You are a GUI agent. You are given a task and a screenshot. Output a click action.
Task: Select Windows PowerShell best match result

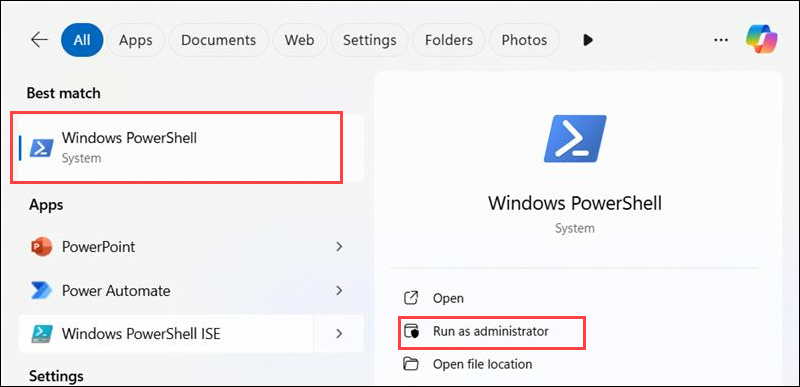(191, 148)
